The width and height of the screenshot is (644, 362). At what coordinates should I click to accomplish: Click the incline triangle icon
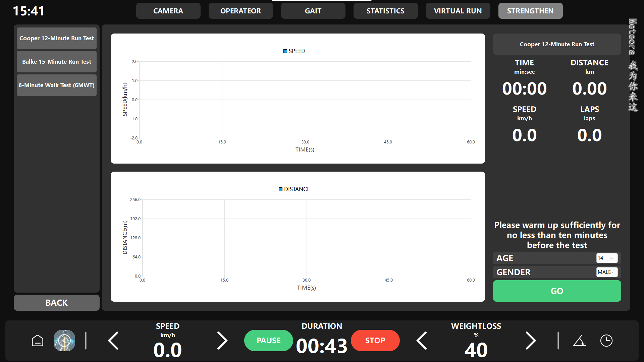pyautogui.click(x=579, y=341)
